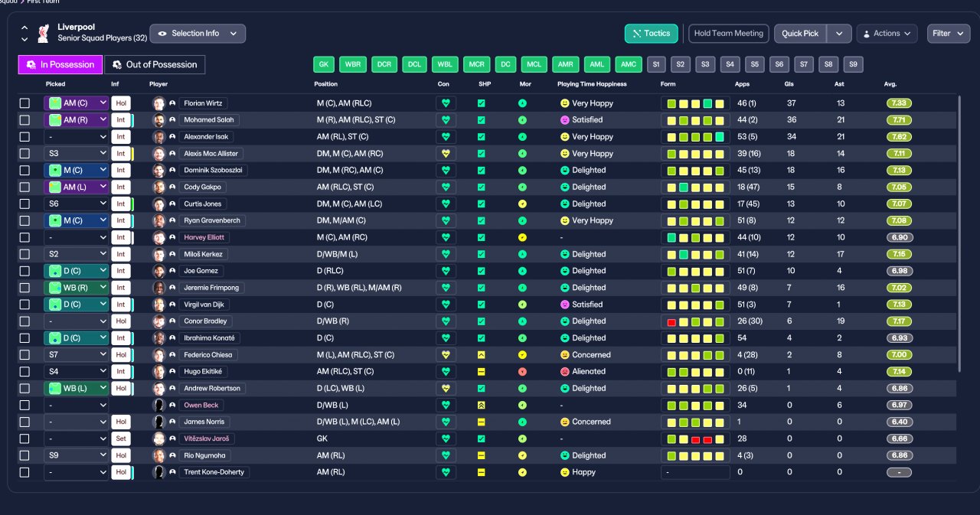Click Joe Gomez's player portrait
Screen dimensions: 980x515
[159, 271]
